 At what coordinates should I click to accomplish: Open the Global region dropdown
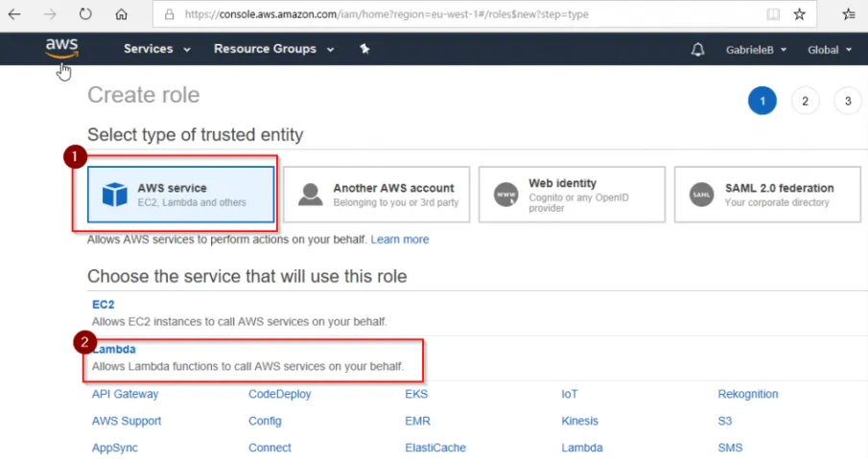830,50
